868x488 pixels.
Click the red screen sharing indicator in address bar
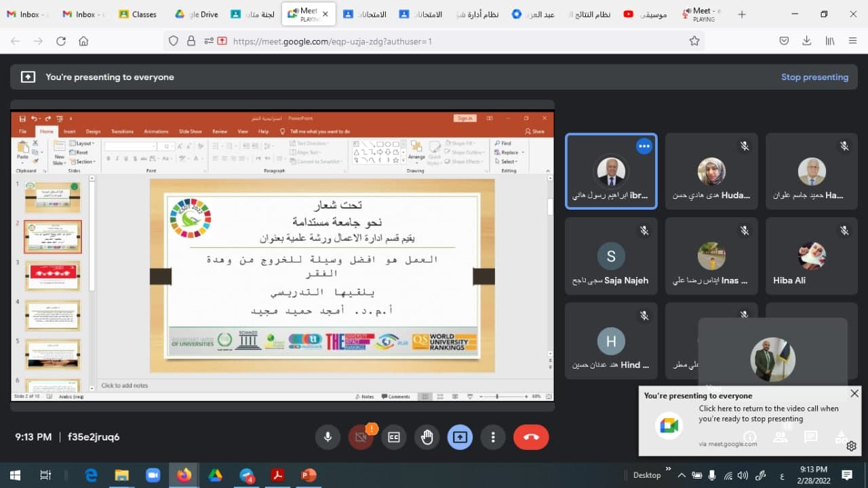click(x=222, y=41)
